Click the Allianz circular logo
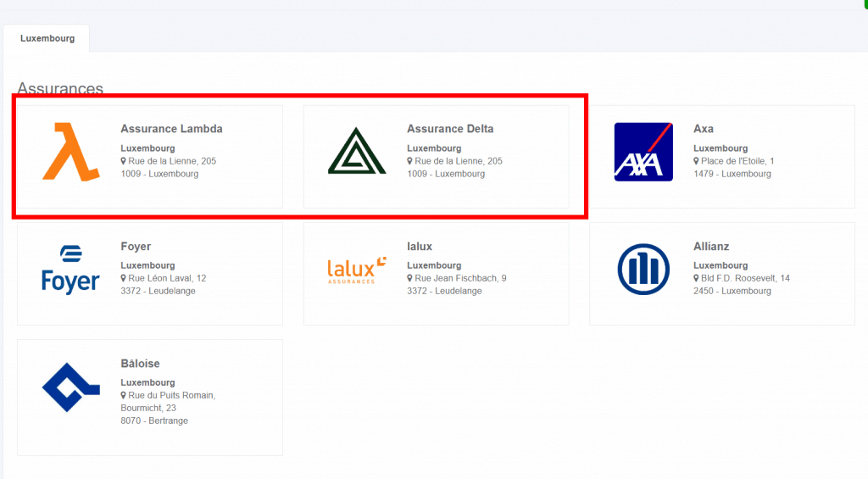This screenshot has width=868, height=479. pos(643,269)
